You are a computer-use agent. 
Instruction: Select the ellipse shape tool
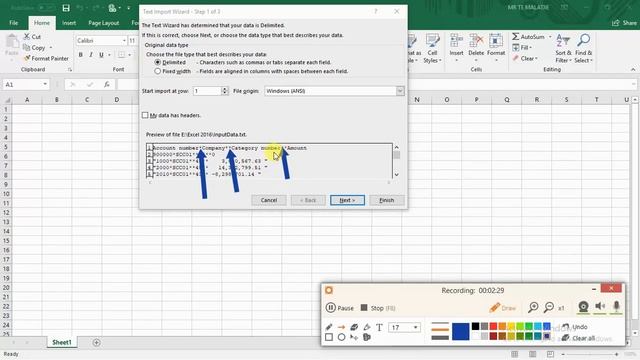point(341,337)
